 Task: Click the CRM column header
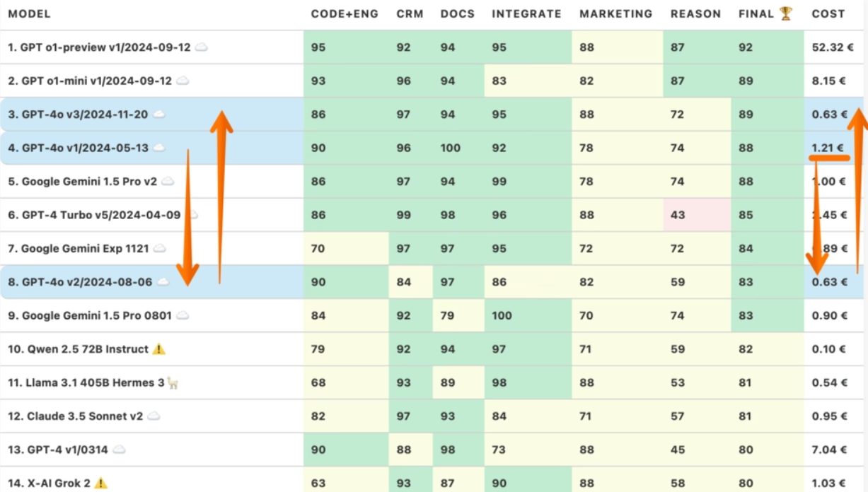(x=410, y=14)
